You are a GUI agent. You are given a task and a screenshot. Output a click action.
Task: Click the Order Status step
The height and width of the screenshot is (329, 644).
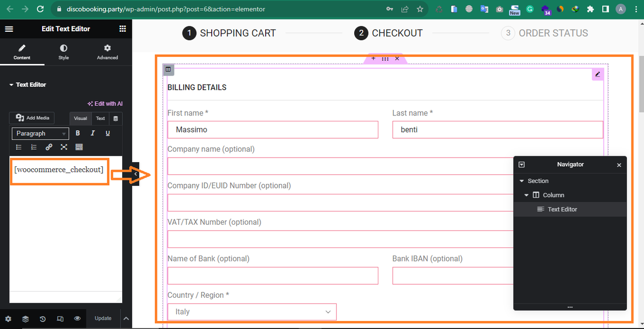pos(544,33)
